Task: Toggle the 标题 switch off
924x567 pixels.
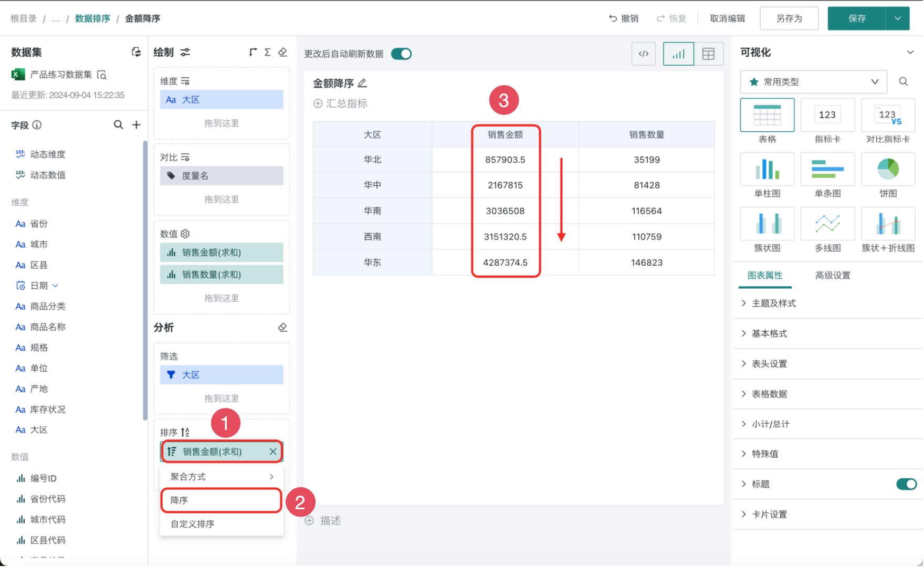Action: (x=906, y=484)
